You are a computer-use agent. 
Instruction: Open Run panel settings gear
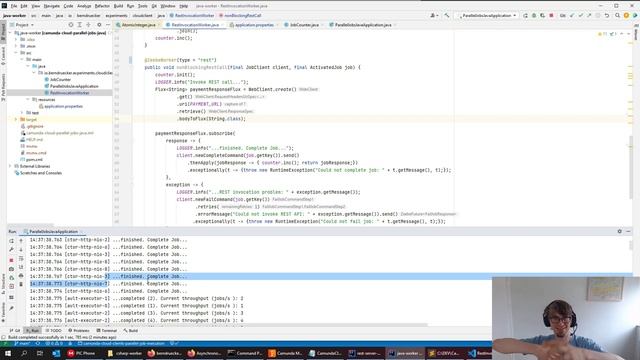[620, 231]
